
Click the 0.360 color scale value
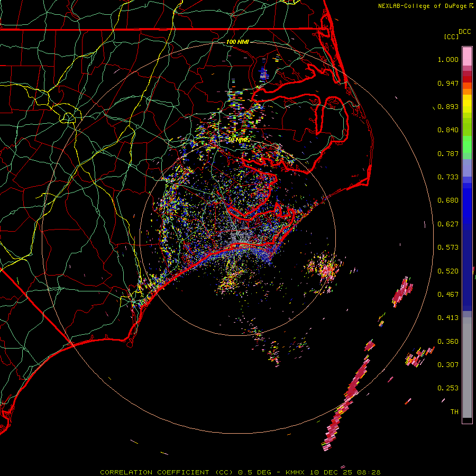coord(448,342)
